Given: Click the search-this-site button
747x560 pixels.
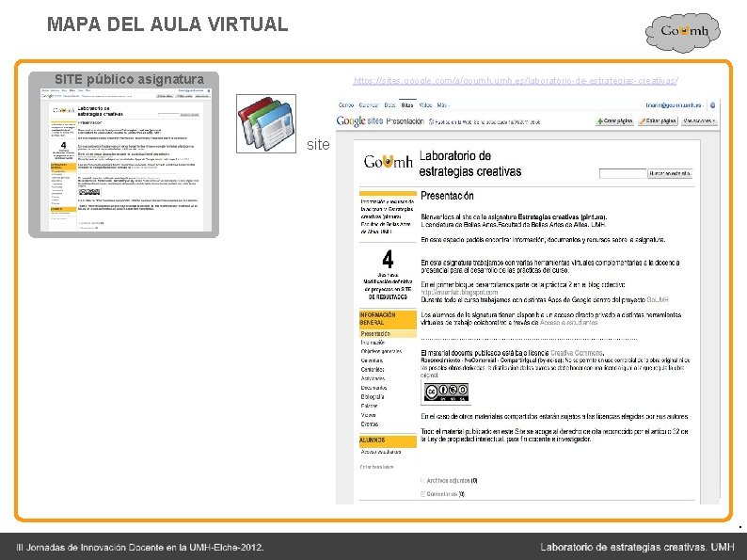Looking at the screenshot, I should coord(669,173).
